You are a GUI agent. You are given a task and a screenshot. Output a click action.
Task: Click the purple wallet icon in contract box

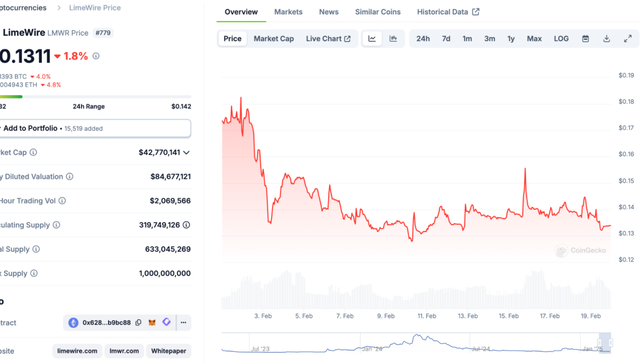[166, 322]
